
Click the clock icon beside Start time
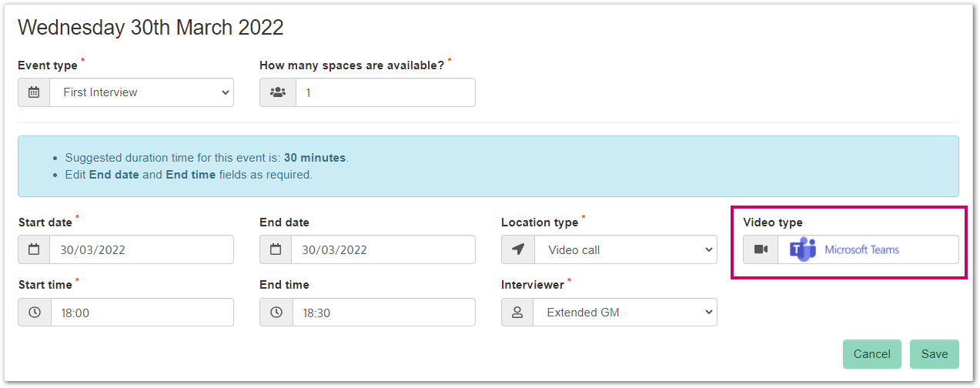(35, 313)
